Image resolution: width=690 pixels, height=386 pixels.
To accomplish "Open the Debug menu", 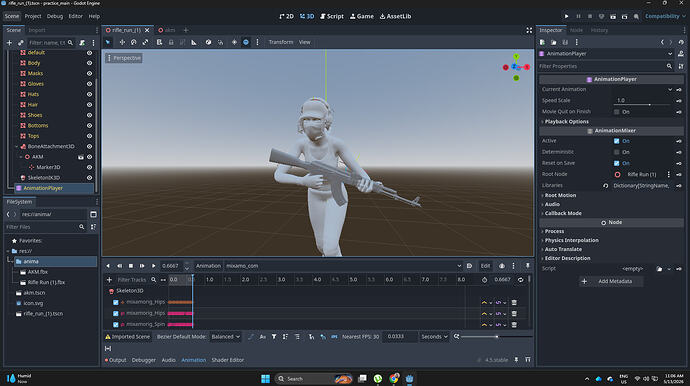I will click(x=55, y=16).
